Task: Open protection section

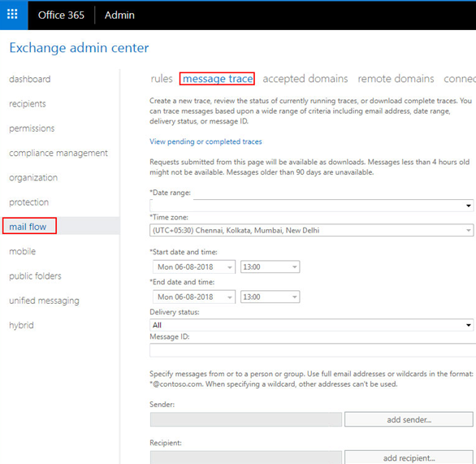Action: click(29, 202)
